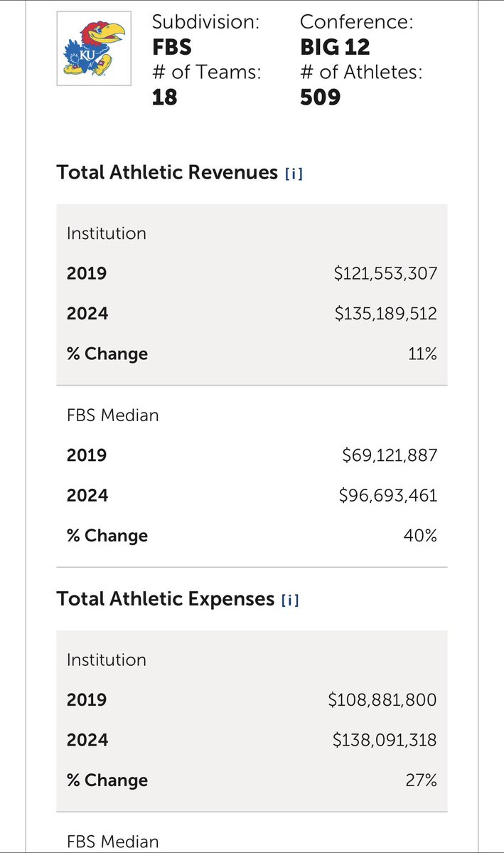Select the 2024 institution revenue $135,189,512
This screenshot has height=853, width=504.
point(385,314)
